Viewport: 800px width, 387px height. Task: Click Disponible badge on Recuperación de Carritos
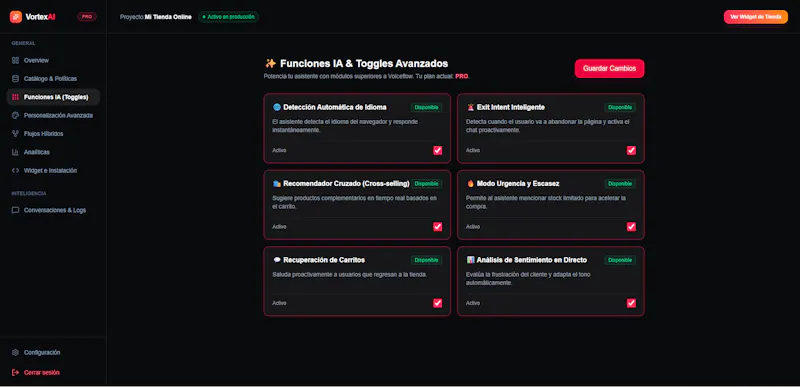coord(427,260)
